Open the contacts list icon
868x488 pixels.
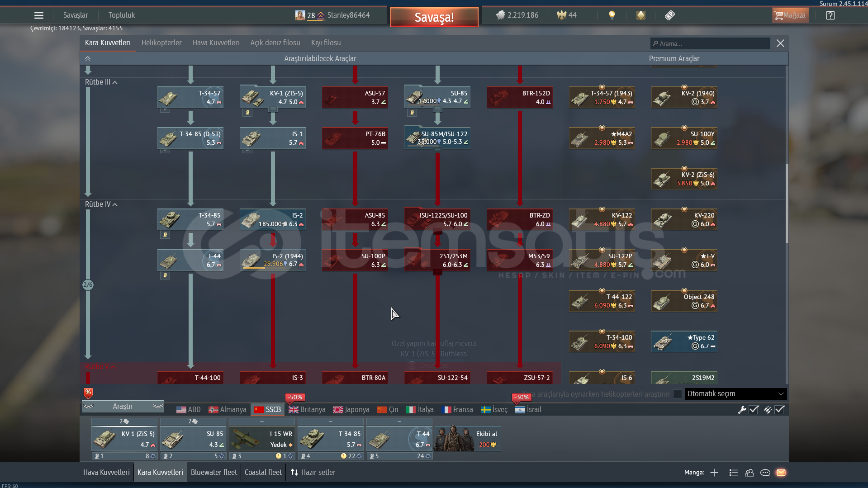point(734,473)
